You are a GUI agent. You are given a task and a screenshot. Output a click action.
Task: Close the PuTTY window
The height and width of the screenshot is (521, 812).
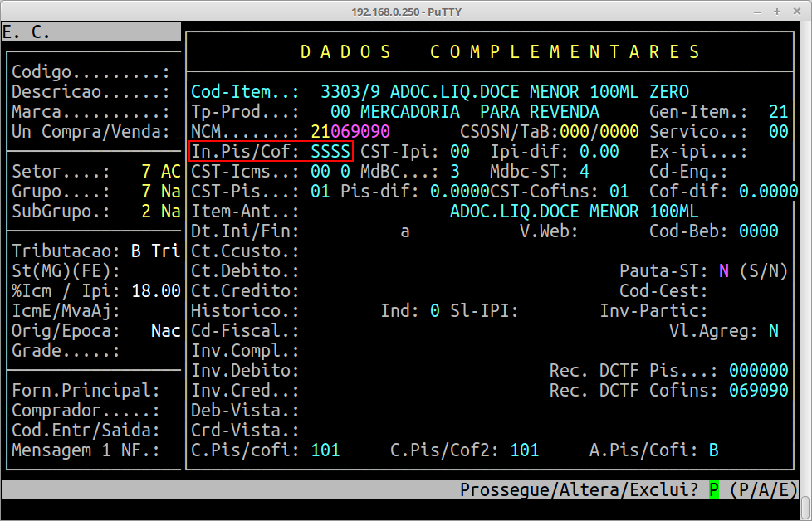797,12
